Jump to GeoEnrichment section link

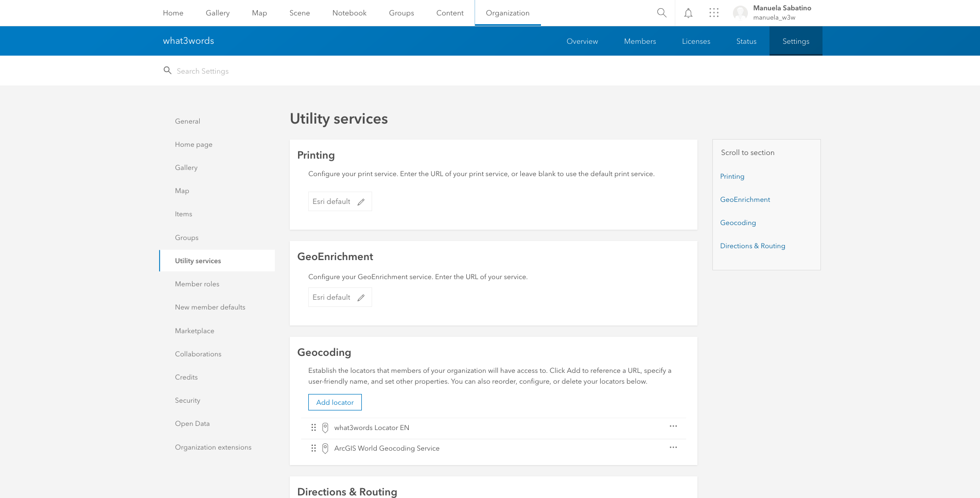(x=745, y=200)
